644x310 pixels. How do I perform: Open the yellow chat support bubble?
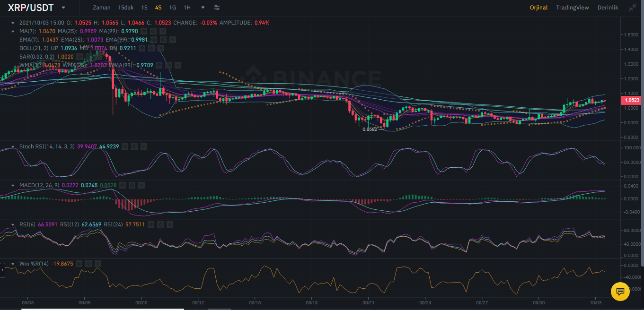pos(620,291)
